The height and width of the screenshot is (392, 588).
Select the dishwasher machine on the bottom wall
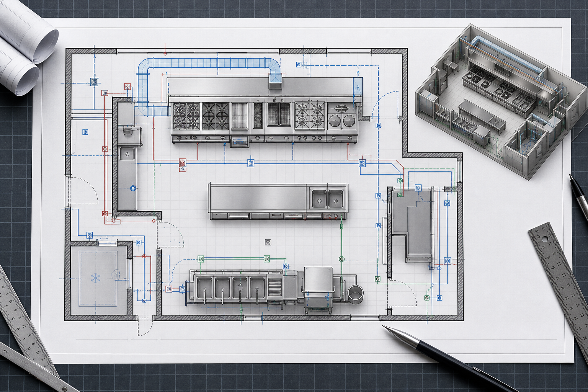(318, 289)
